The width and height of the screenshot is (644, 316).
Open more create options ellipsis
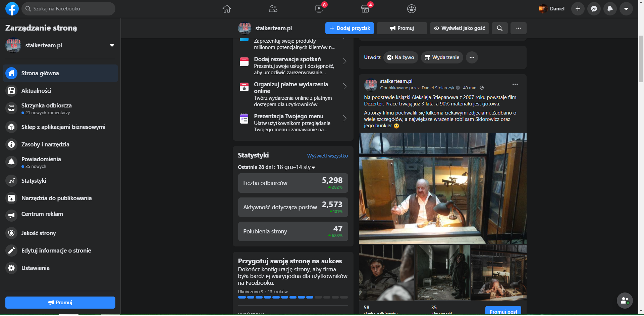472,57
